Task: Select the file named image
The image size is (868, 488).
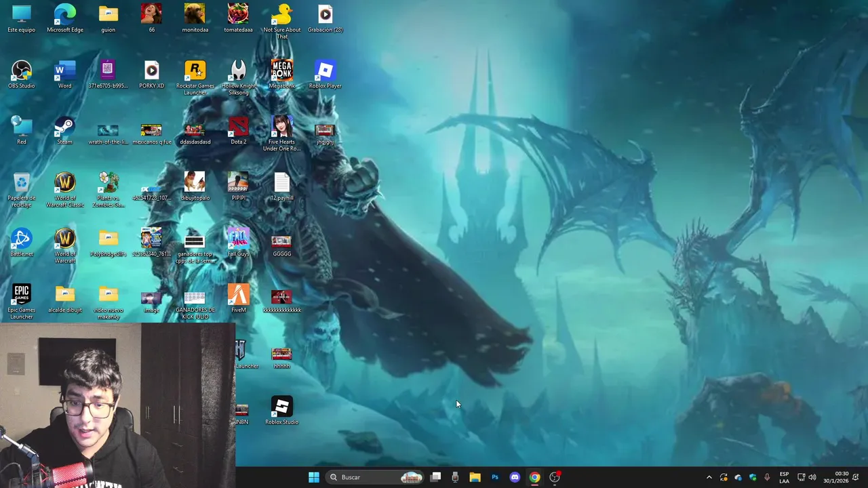Action: click(x=151, y=302)
